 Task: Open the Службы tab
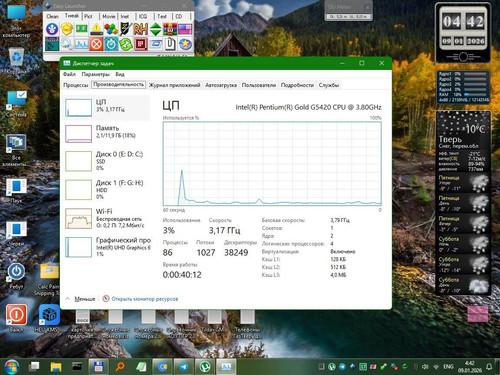pos(329,85)
